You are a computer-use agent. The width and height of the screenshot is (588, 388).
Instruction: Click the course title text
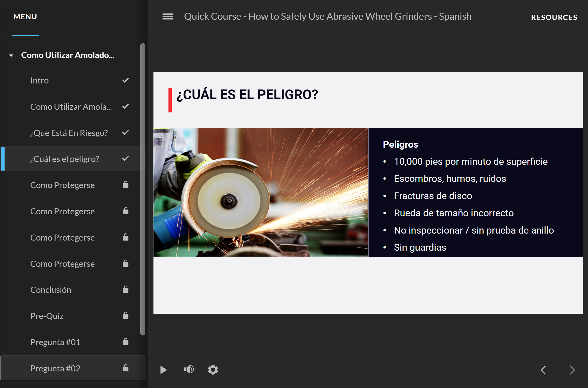[328, 16]
